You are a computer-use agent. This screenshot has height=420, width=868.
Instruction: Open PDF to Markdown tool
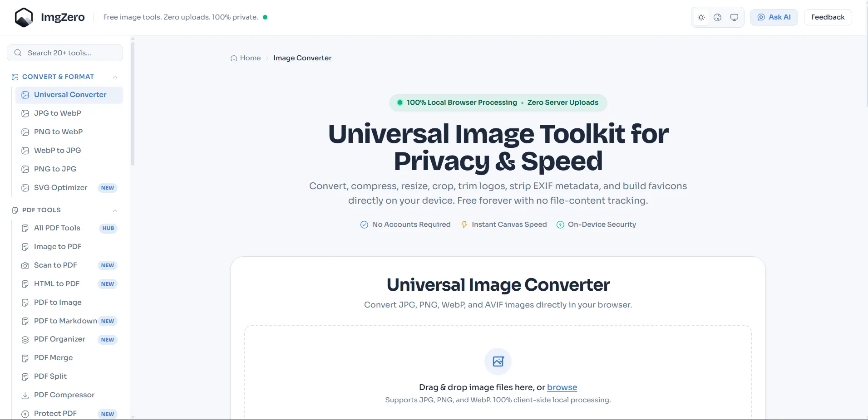69,321
